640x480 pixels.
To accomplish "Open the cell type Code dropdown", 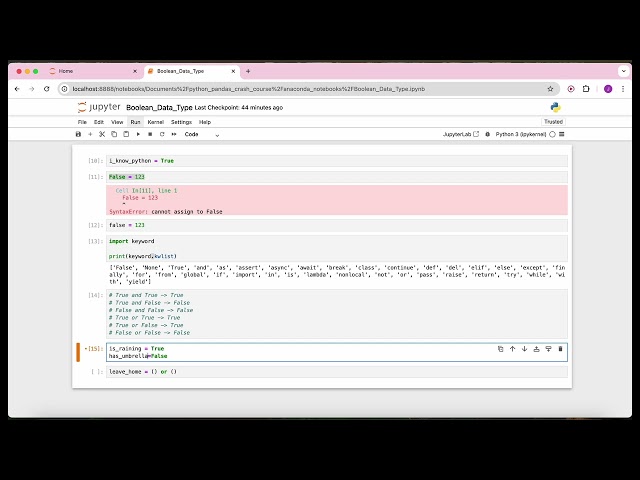I will pos(202,134).
